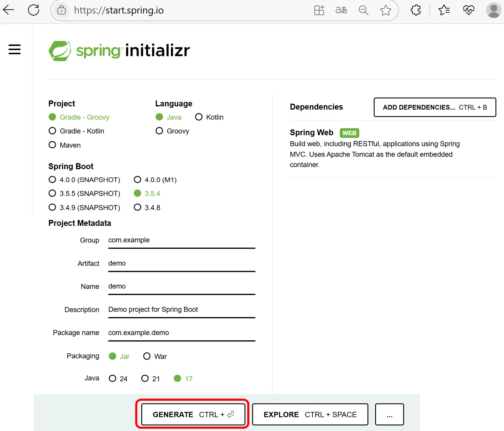Reload the current page
This screenshot has width=504, height=431.
33,10
